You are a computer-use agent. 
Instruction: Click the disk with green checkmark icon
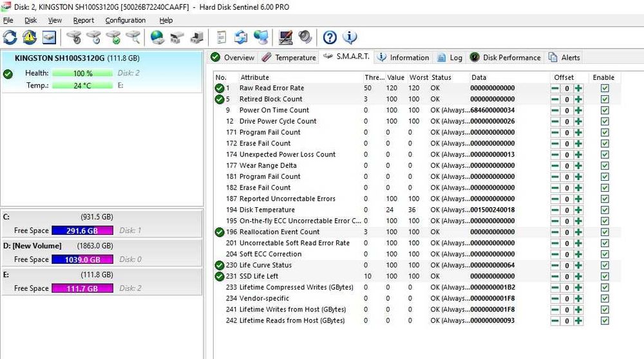coord(113,37)
